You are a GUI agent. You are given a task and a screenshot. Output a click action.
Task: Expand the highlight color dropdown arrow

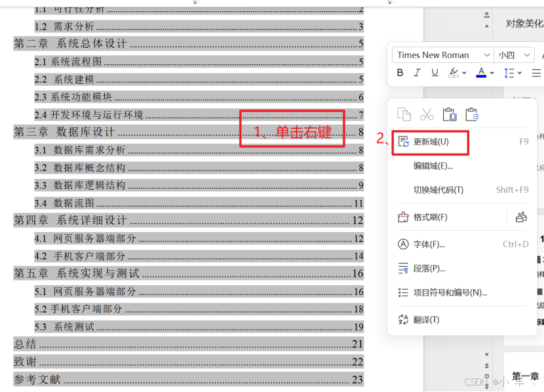[464, 73]
